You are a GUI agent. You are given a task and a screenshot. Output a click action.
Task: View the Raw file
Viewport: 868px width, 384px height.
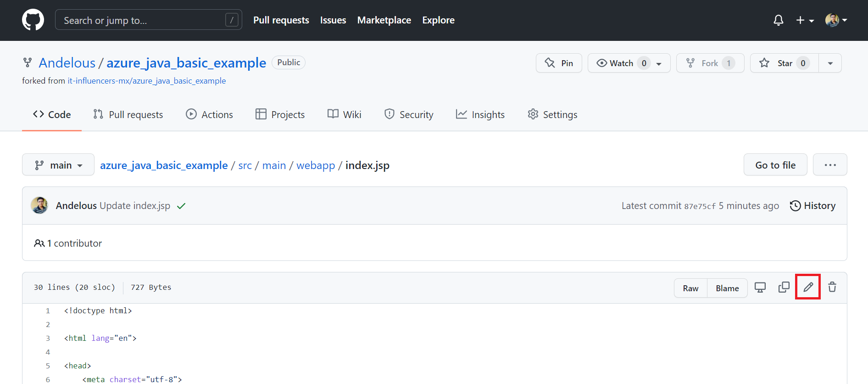(690, 288)
